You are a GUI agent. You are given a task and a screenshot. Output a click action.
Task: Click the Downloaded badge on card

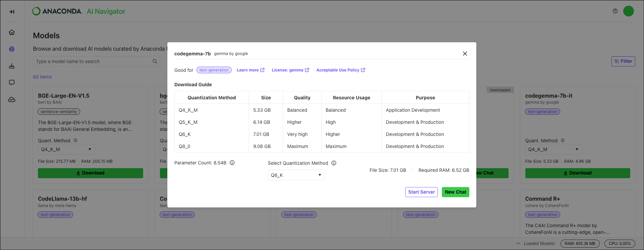coord(500,90)
